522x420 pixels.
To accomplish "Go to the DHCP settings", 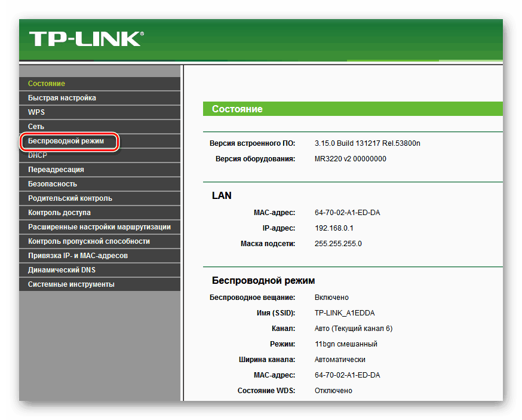I will click(38, 155).
